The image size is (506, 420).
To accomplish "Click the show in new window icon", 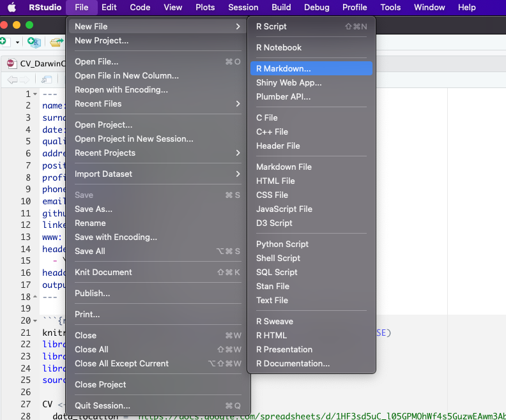I will (47, 79).
